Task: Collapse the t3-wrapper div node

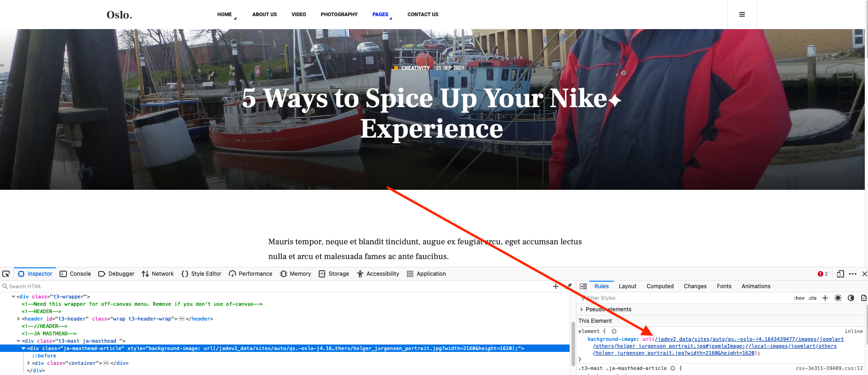Action: (x=13, y=296)
